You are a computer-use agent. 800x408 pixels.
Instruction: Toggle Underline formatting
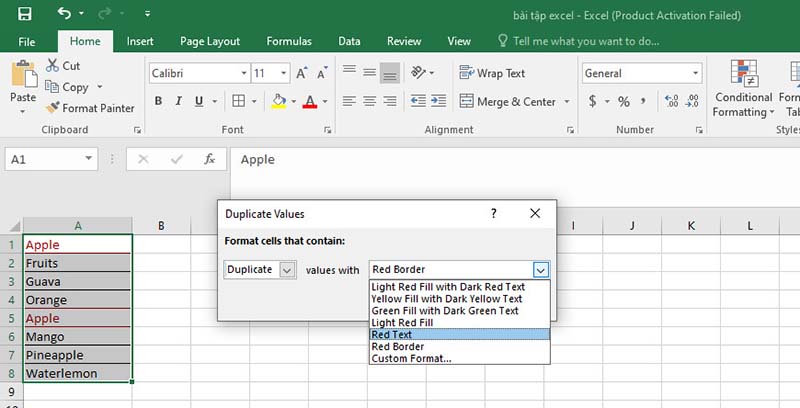(x=199, y=101)
